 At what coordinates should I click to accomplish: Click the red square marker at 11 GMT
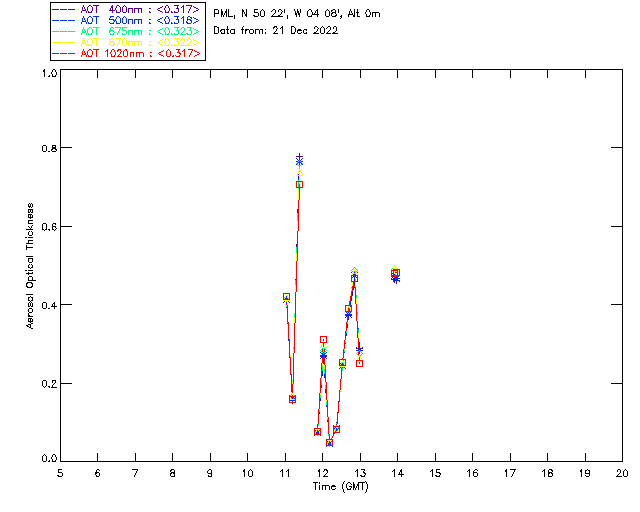point(287,297)
